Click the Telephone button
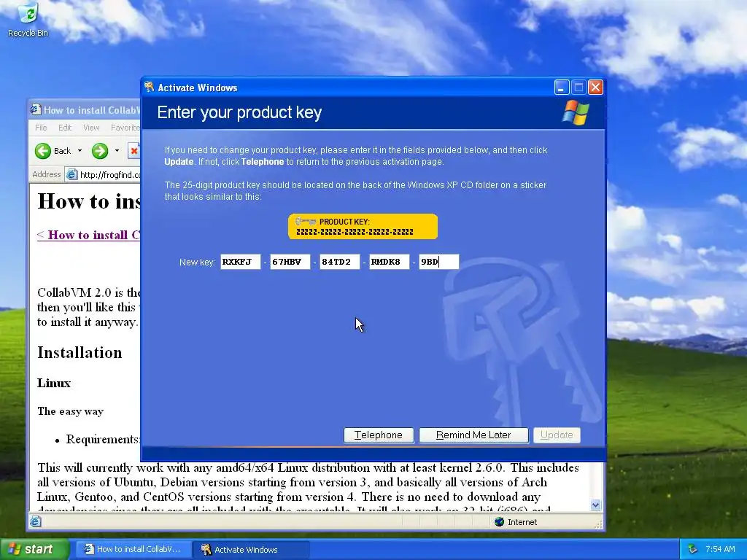747x560 pixels. [379, 435]
